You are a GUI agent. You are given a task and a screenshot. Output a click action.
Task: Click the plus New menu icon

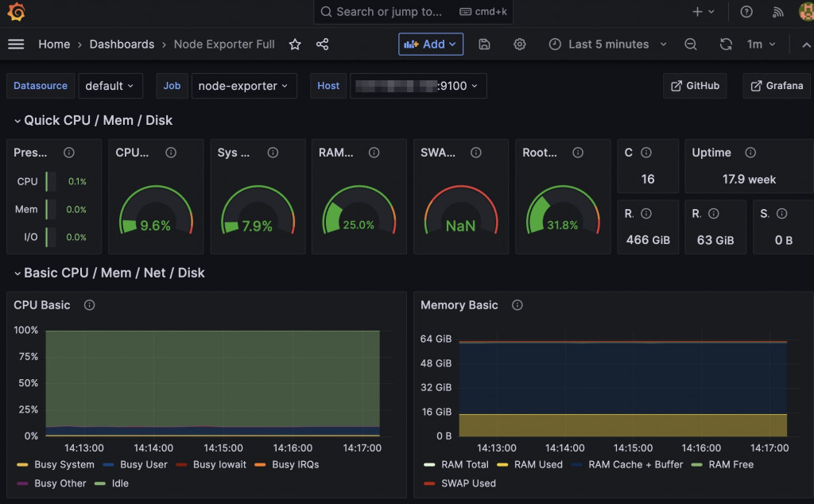coord(704,11)
